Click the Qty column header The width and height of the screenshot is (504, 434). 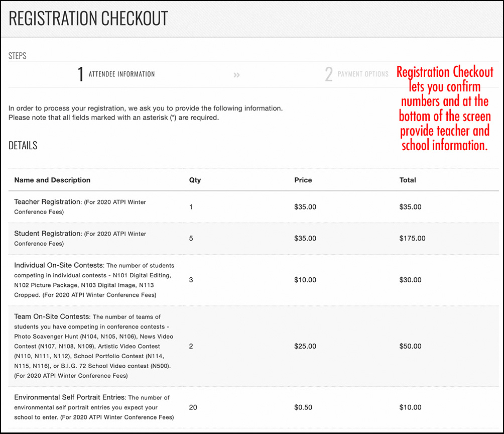195,180
